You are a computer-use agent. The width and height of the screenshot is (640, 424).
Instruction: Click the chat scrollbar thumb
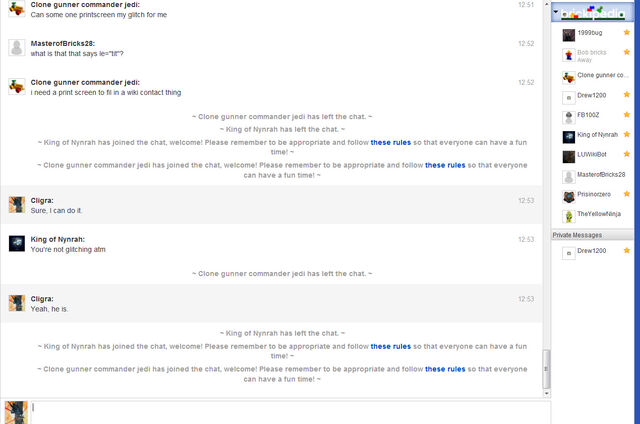click(x=546, y=369)
